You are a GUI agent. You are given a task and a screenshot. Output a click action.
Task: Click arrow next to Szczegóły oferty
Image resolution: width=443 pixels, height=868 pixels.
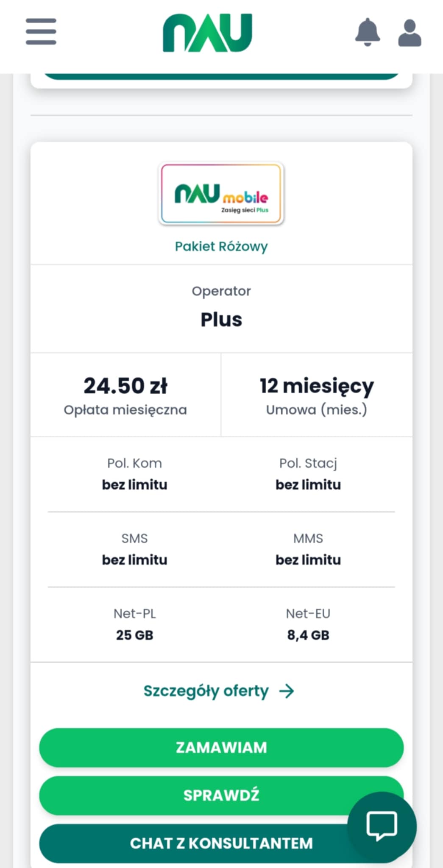287,691
